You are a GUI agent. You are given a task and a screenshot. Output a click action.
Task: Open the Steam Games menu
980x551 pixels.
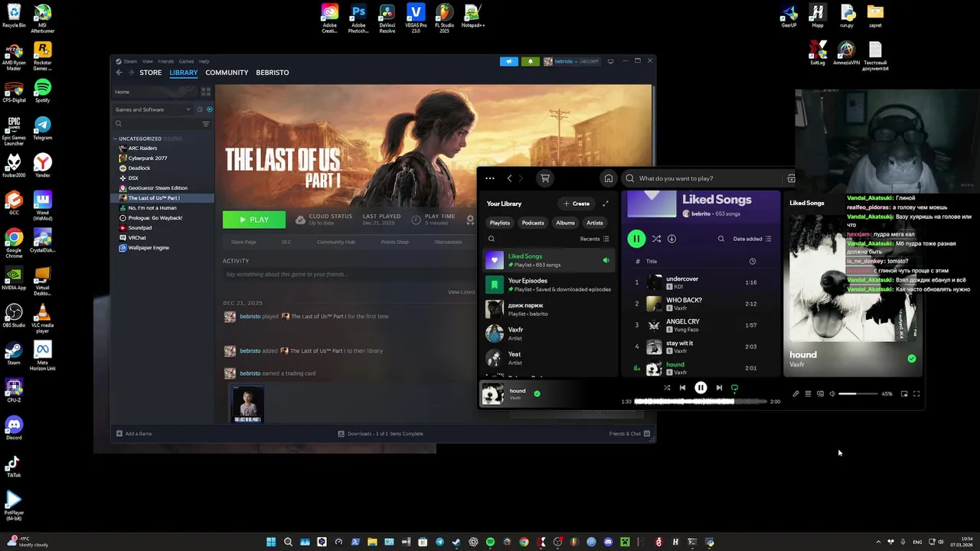[x=186, y=61]
